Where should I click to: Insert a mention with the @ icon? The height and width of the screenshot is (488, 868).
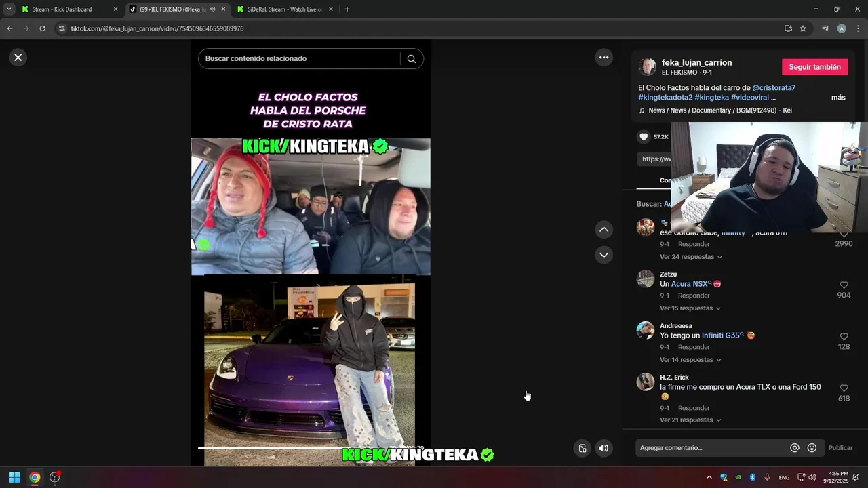795,448
